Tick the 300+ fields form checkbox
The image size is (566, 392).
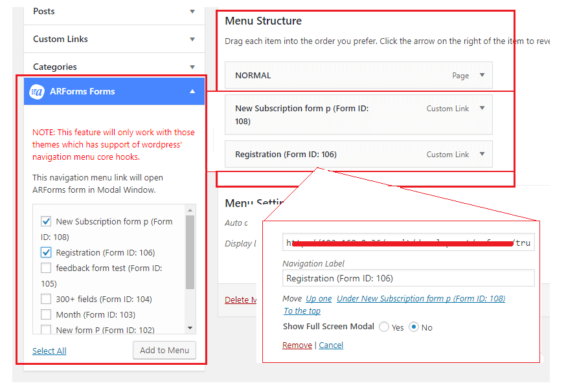coord(46,299)
